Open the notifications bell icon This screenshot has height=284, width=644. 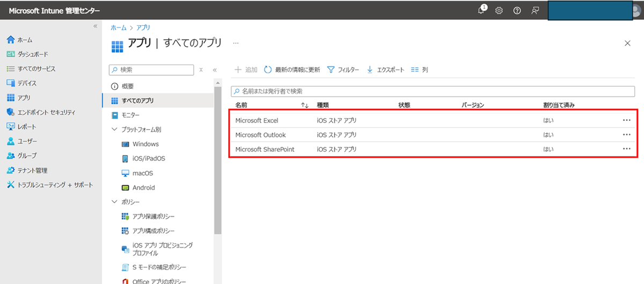[x=482, y=10]
